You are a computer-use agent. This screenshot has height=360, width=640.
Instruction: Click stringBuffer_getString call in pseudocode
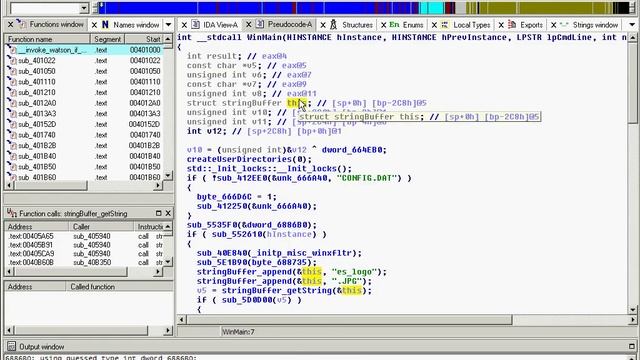coord(276,291)
